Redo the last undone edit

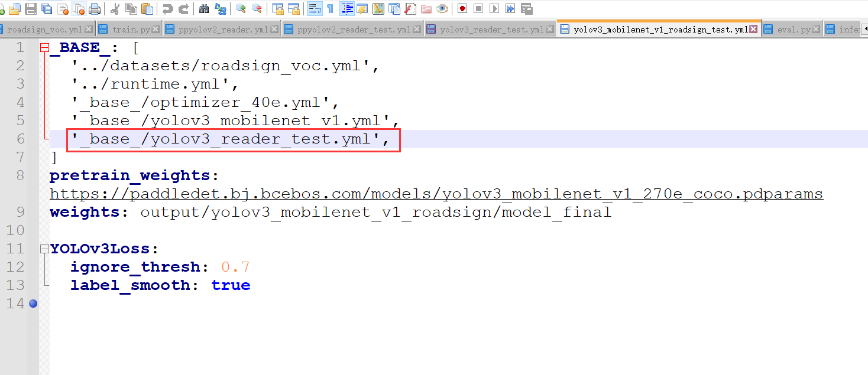[x=184, y=9]
